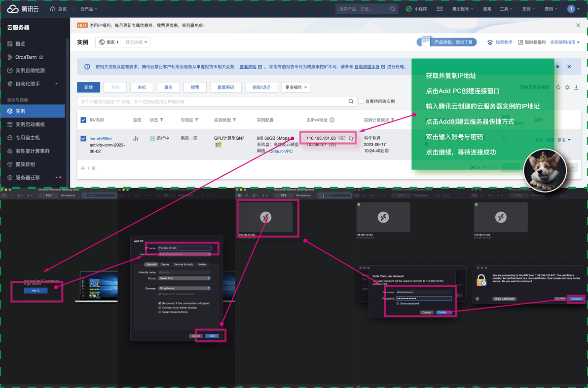Open monitoring chart icon for ins-ehi68hri

tap(136, 138)
